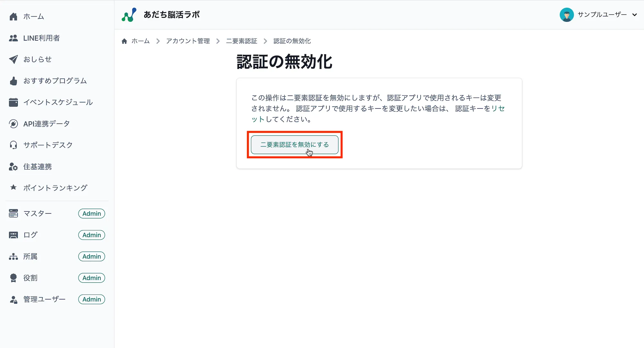Select 役割 in the admin menu
This screenshot has height=348, width=644.
[x=13, y=278]
